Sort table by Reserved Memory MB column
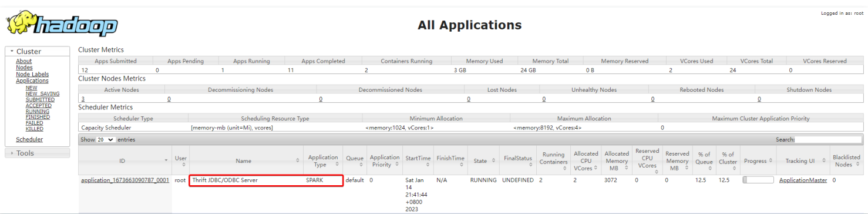 pyautogui.click(x=678, y=160)
